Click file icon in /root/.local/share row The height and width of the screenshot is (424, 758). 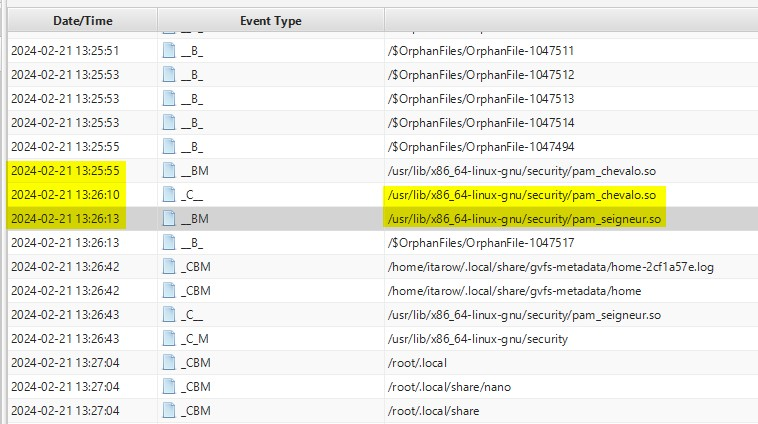point(169,410)
